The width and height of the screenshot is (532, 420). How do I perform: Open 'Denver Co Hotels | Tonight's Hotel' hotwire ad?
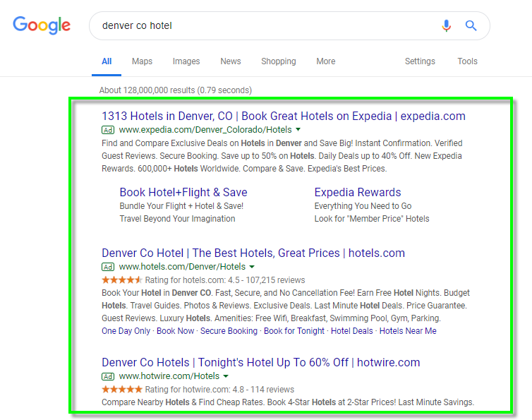point(261,362)
